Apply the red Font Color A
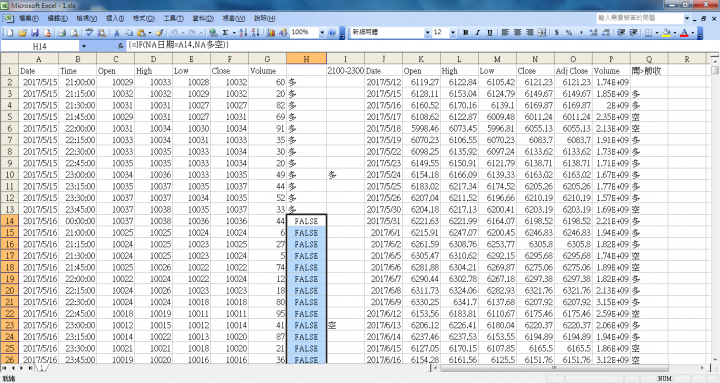This screenshot has width=720, height=383. (x=684, y=33)
